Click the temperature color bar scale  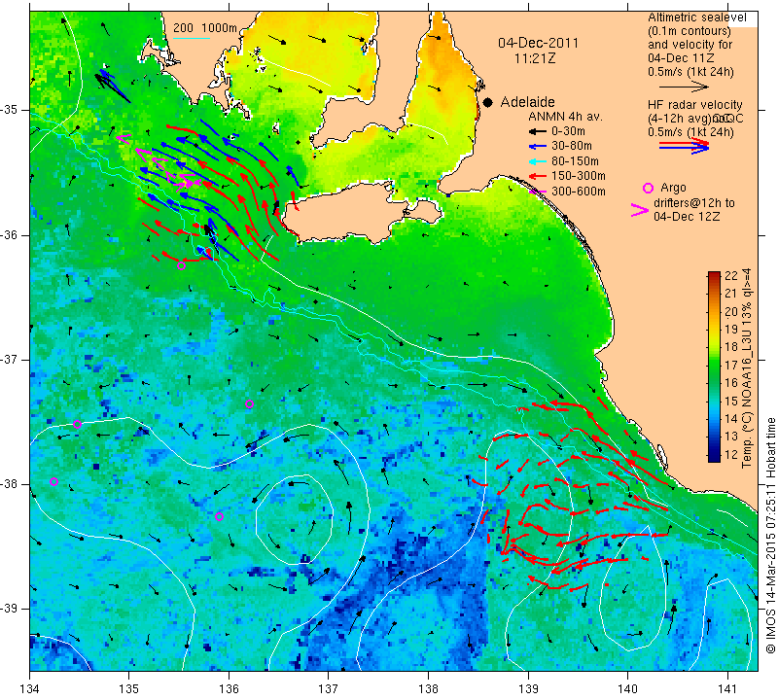[714, 367]
